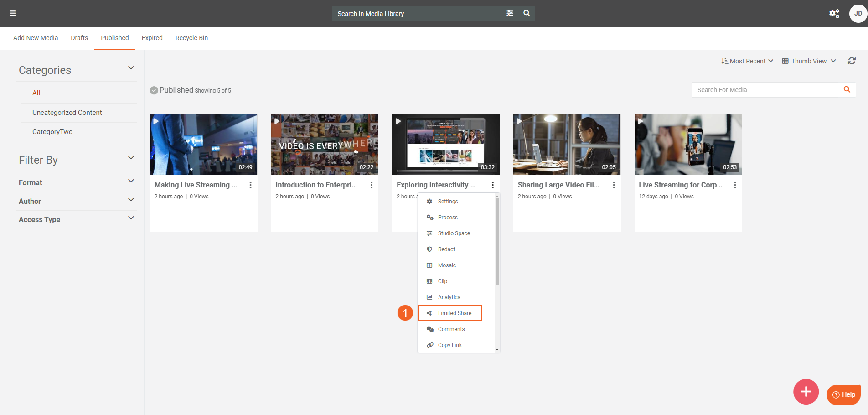The width and height of the screenshot is (868, 415).
Task: Open options menu for Sharing Large Video
Action: [x=614, y=185]
